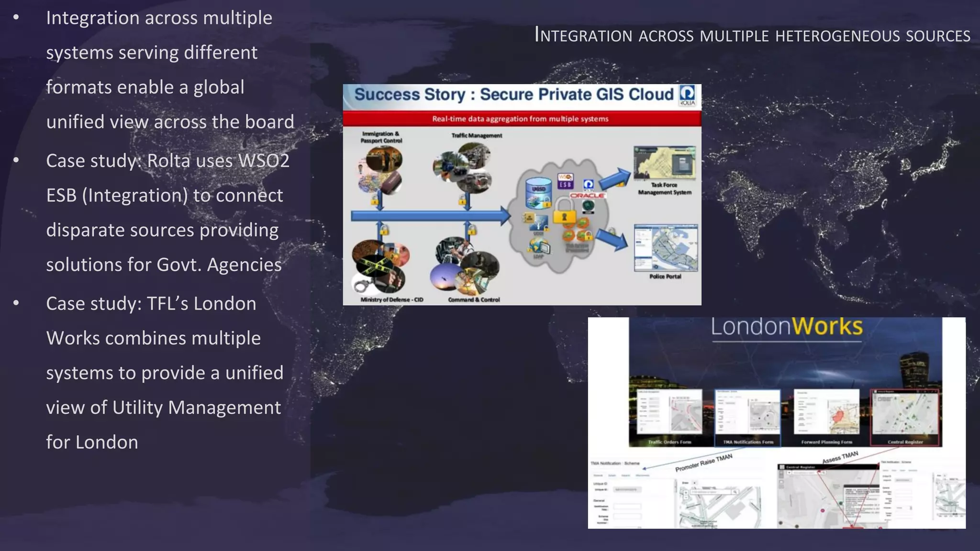Click the text line "view of Utility Management"
This screenshot has width=980, height=551.
click(x=164, y=408)
